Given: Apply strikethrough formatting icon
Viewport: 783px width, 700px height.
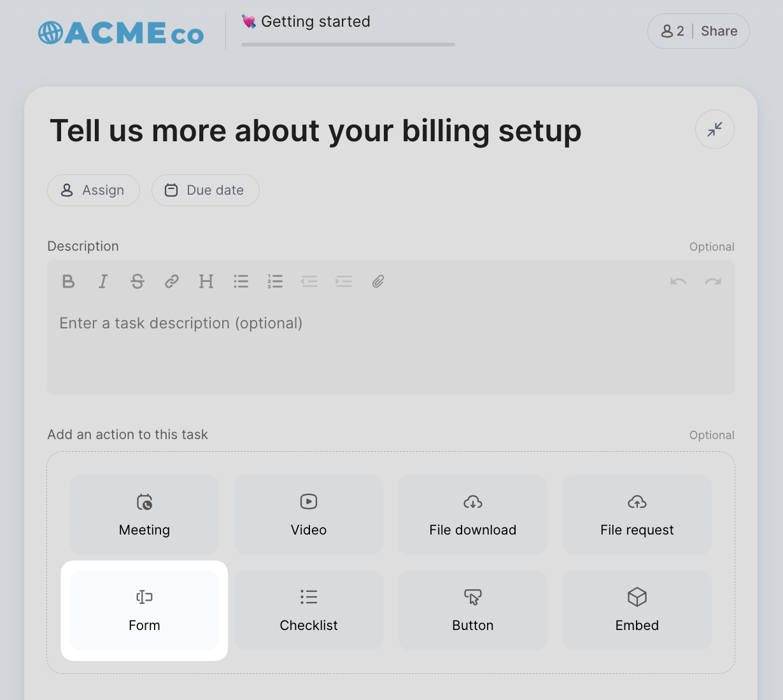Looking at the screenshot, I should tap(138, 281).
